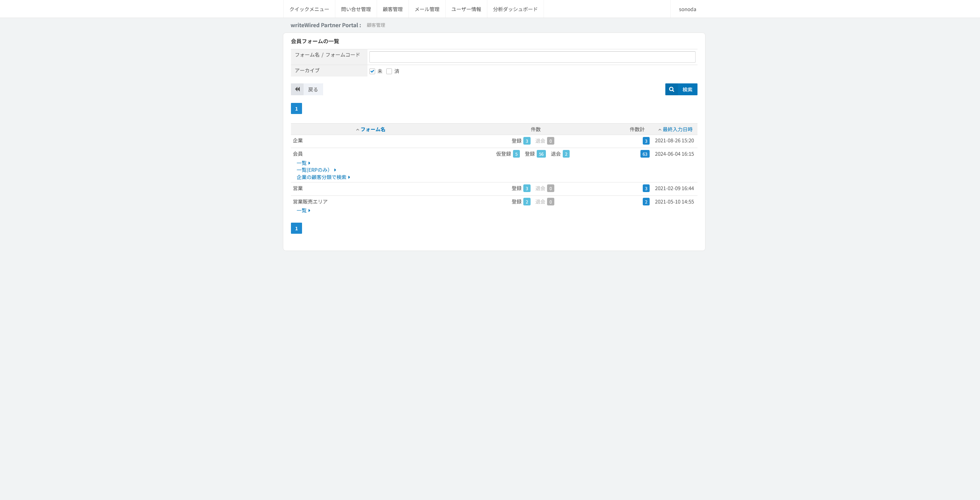980x500 pixels.
Task: Open 企業の顧客分類で検索 link
Action: pos(323,177)
